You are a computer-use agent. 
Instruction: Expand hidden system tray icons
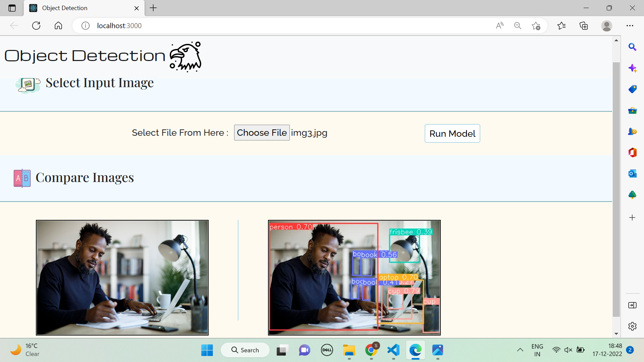click(x=520, y=350)
